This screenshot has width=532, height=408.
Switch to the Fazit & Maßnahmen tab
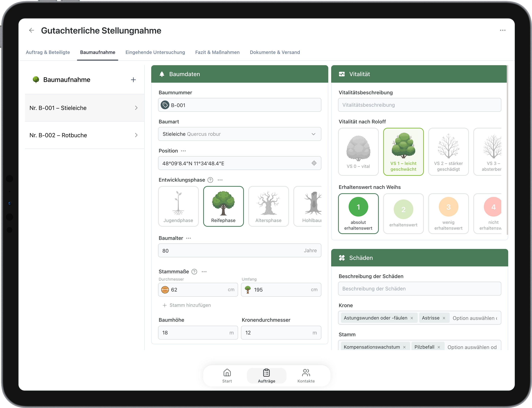pyautogui.click(x=217, y=52)
